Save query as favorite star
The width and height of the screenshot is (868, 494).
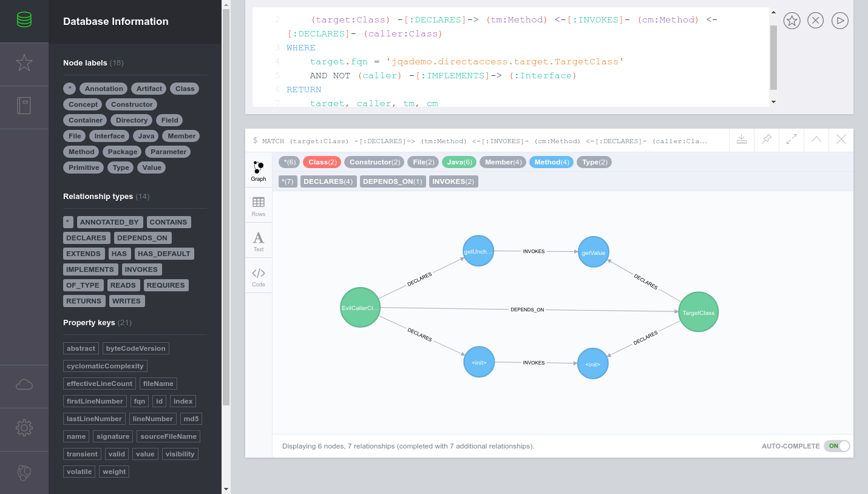point(792,21)
